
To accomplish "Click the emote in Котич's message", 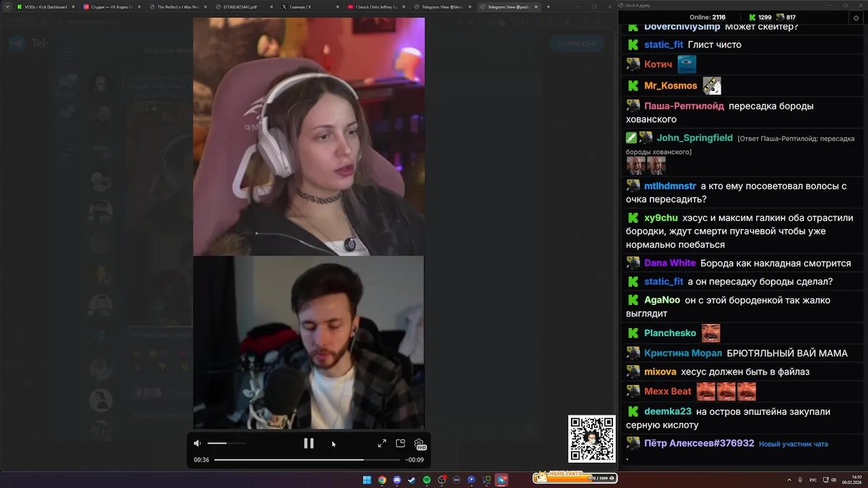I will 687,64.
